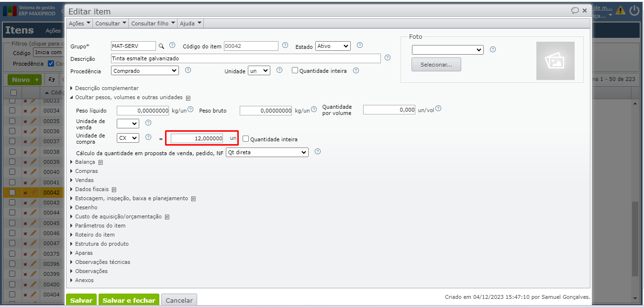644x307 pixels.
Task: Open Ações menu in Itens background window
Action: tap(53, 31)
